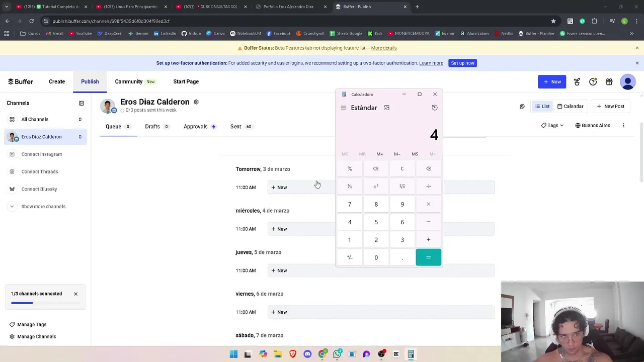The width and height of the screenshot is (644, 362).
Task: Click the percent key in Calculator
Action: coord(350,168)
